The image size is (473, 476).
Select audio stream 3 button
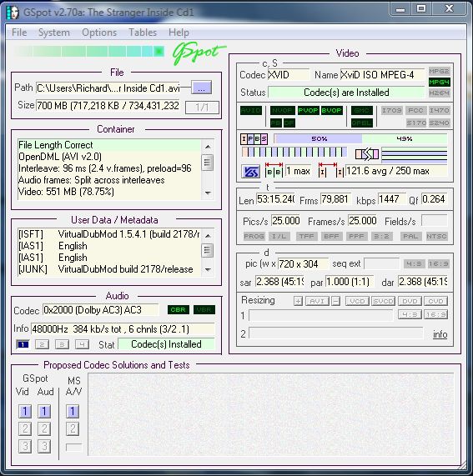(62, 344)
